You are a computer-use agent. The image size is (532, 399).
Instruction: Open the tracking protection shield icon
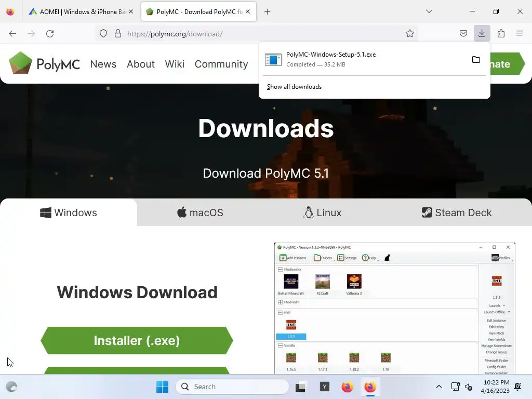(x=103, y=33)
